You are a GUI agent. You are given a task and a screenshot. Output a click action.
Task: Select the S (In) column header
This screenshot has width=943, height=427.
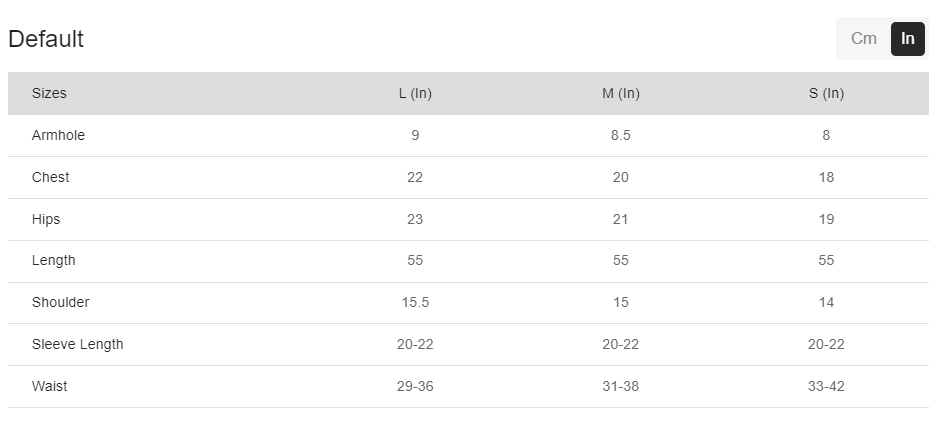click(x=826, y=93)
